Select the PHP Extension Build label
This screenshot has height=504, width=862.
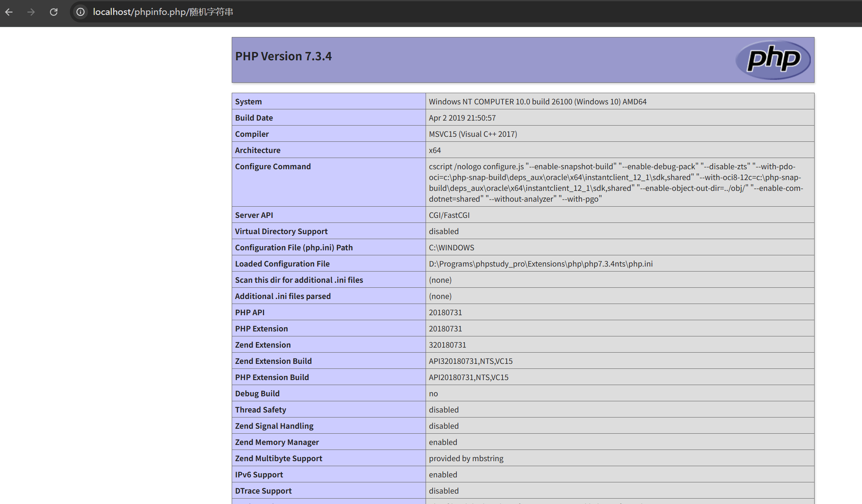pyautogui.click(x=272, y=377)
